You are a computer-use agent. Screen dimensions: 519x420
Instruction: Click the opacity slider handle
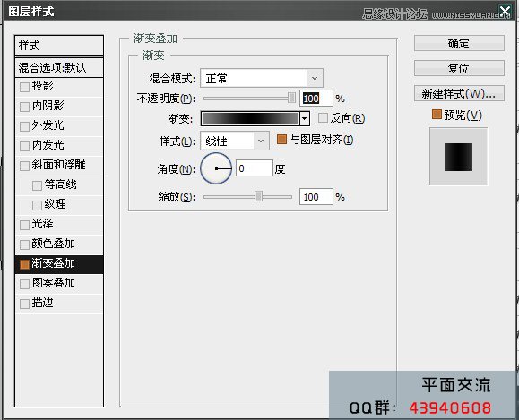click(291, 98)
